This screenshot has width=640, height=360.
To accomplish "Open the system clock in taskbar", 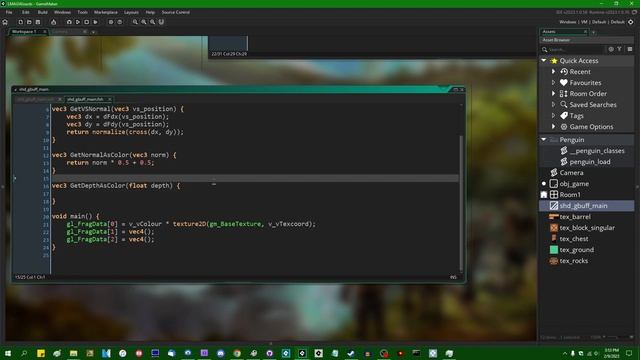I will click(611, 353).
